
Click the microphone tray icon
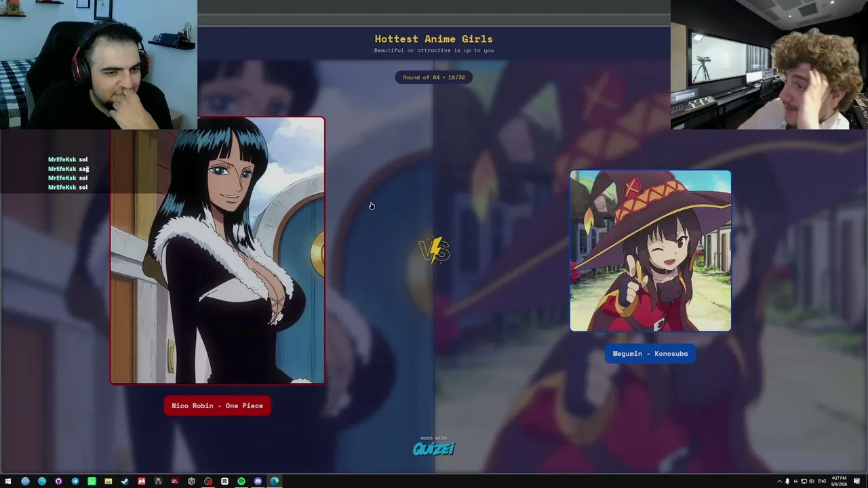(x=787, y=481)
